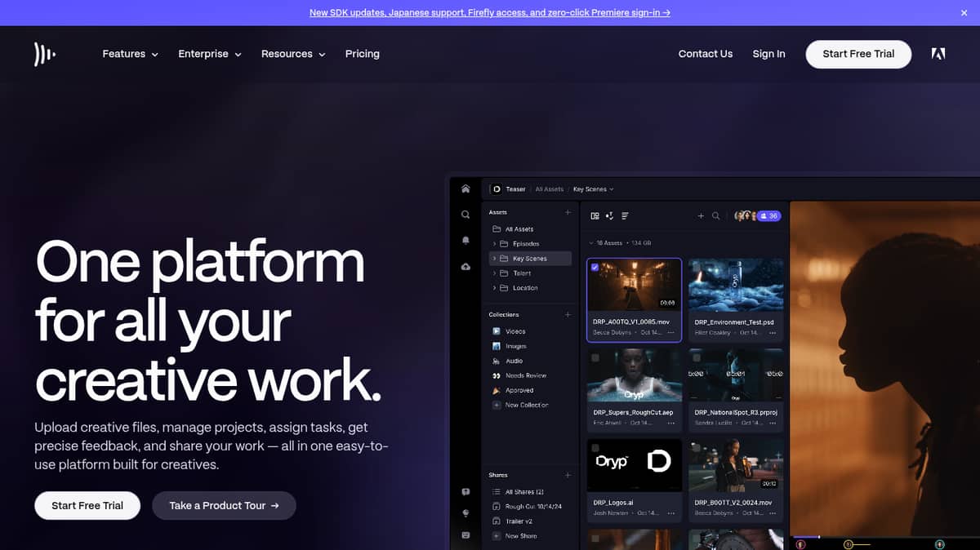Open the Needs Review collection
The image size is (980, 550).
(x=519, y=375)
